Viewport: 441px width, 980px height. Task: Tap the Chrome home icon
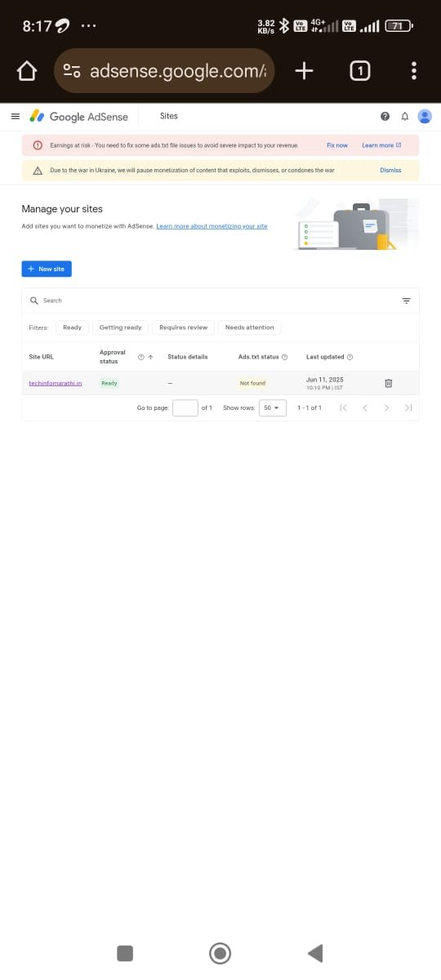[x=27, y=72]
